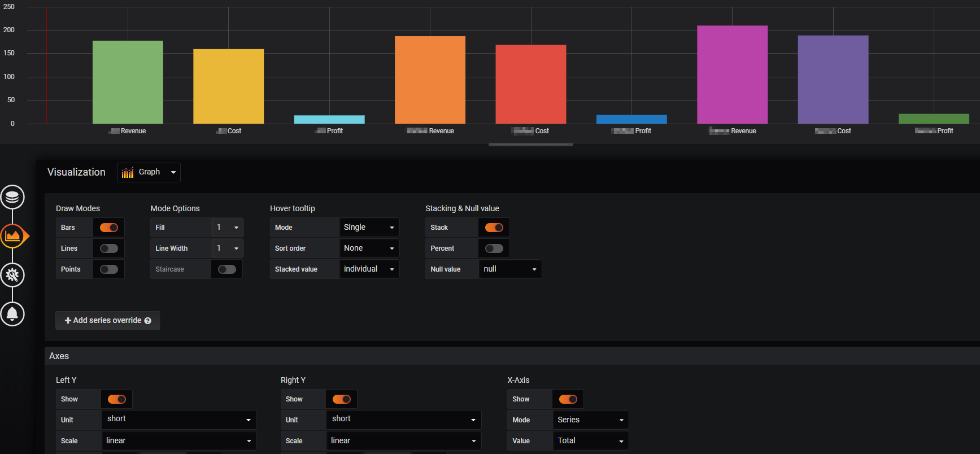
Task: Open the General settings gear icon
Action: (x=12, y=275)
